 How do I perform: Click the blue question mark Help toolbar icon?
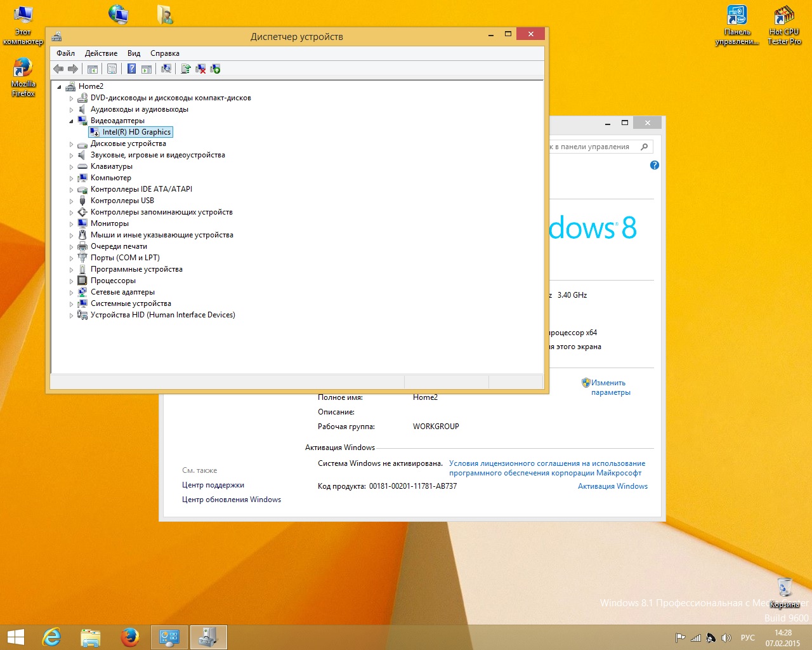(131, 69)
